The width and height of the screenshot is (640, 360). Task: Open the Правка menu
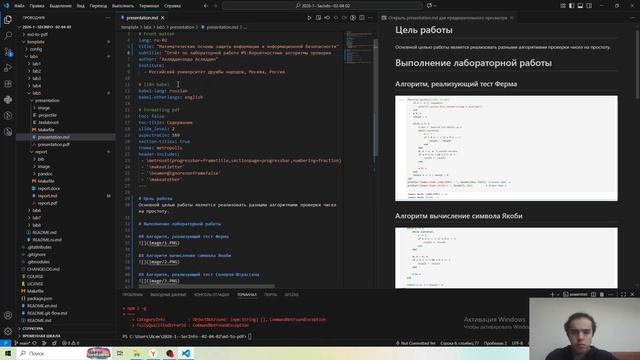[37, 6]
